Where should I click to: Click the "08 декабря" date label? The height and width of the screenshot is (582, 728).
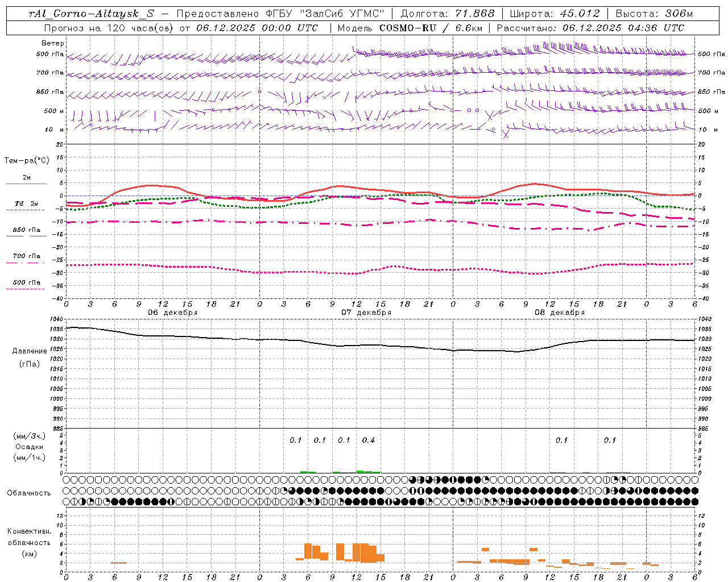click(560, 313)
